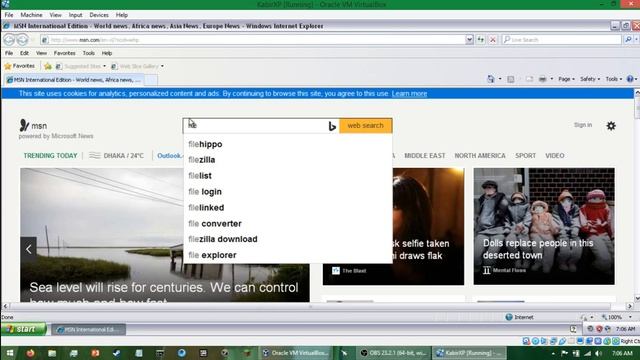
Task: Click the IE Home toolbar icon
Action: point(491,79)
